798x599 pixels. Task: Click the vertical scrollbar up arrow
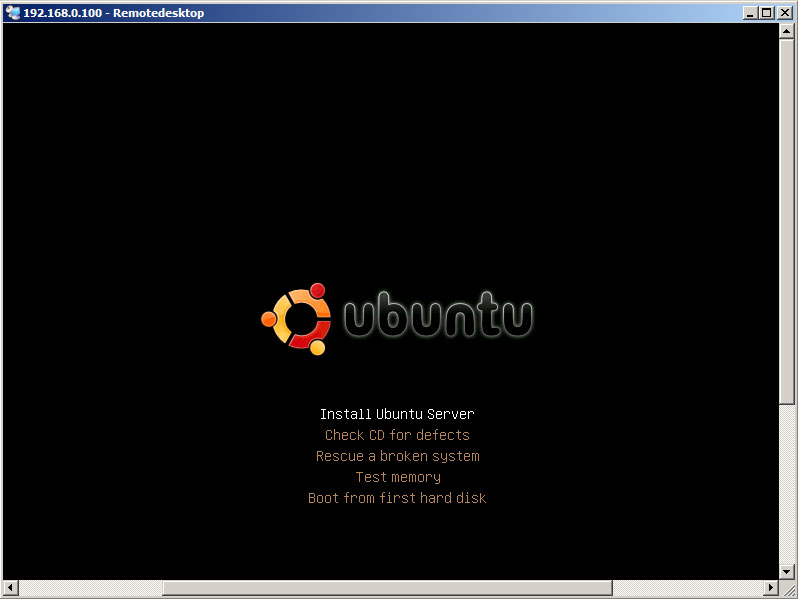click(786, 31)
